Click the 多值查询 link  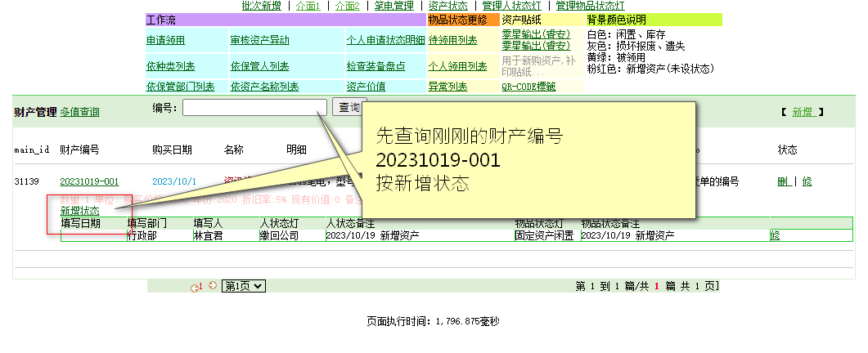click(x=80, y=112)
